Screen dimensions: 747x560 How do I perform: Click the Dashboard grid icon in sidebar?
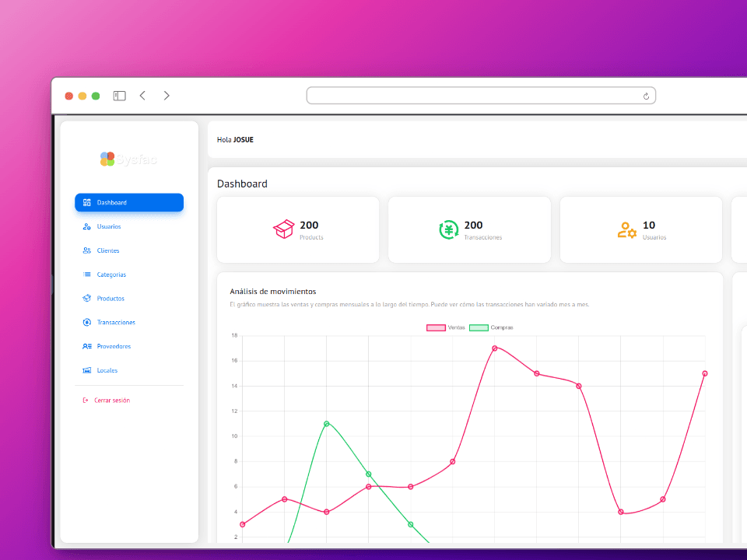point(86,202)
